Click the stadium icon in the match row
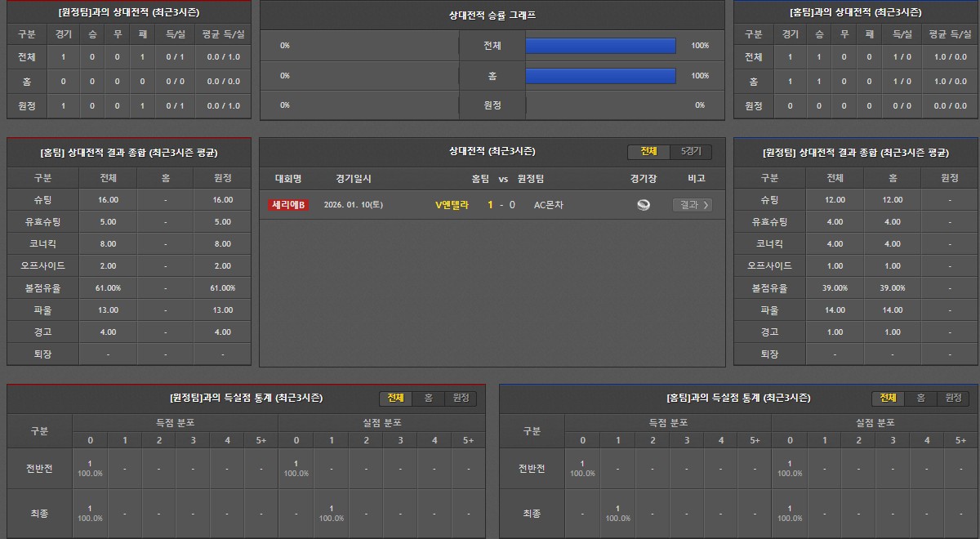Image resolution: width=980 pixels, height=539 pixels. (644, 205)
